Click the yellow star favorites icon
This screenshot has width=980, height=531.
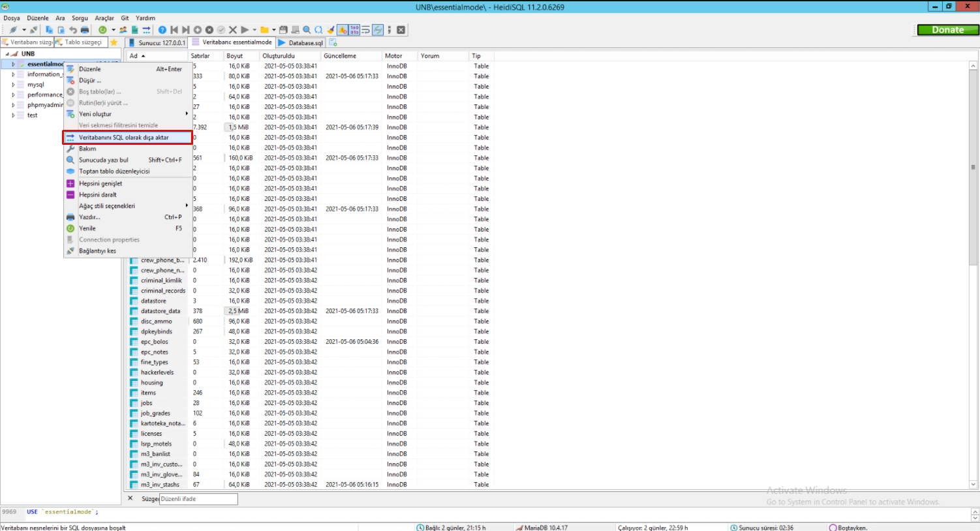coord(114,42)
